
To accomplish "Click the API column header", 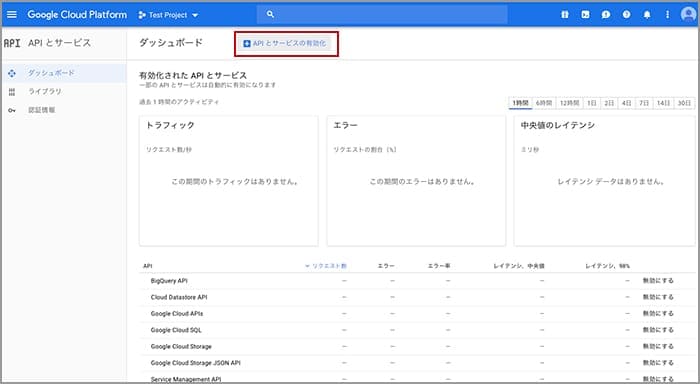I will coord(148,266).
